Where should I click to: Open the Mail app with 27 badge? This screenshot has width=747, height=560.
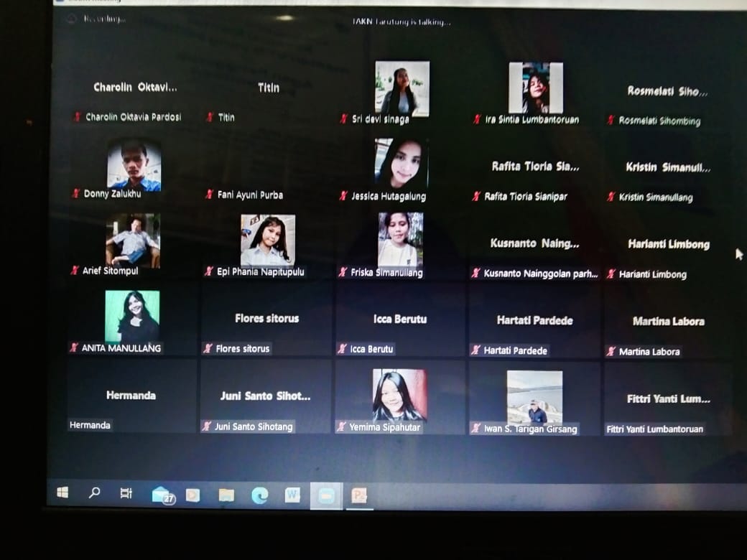click(x=163, y=495)
